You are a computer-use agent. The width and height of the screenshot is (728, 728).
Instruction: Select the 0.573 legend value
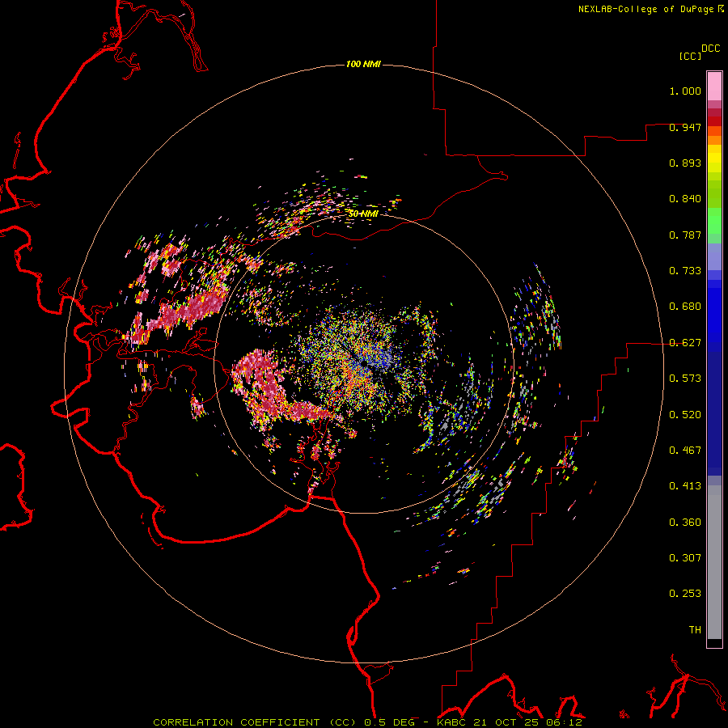pyautogui.click(x=685, y=379)
